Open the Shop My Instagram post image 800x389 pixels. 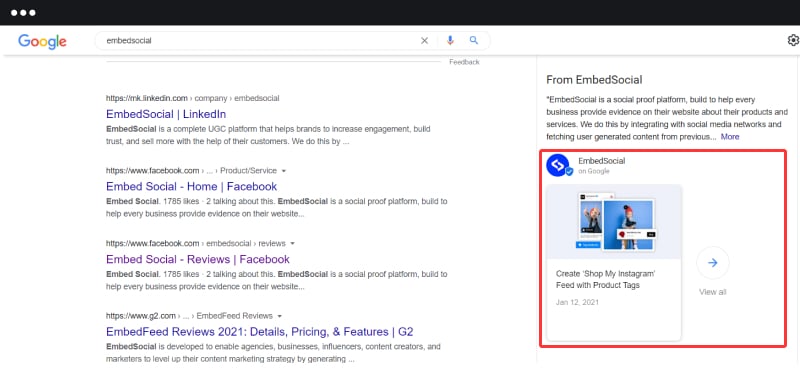click(614, 222)
